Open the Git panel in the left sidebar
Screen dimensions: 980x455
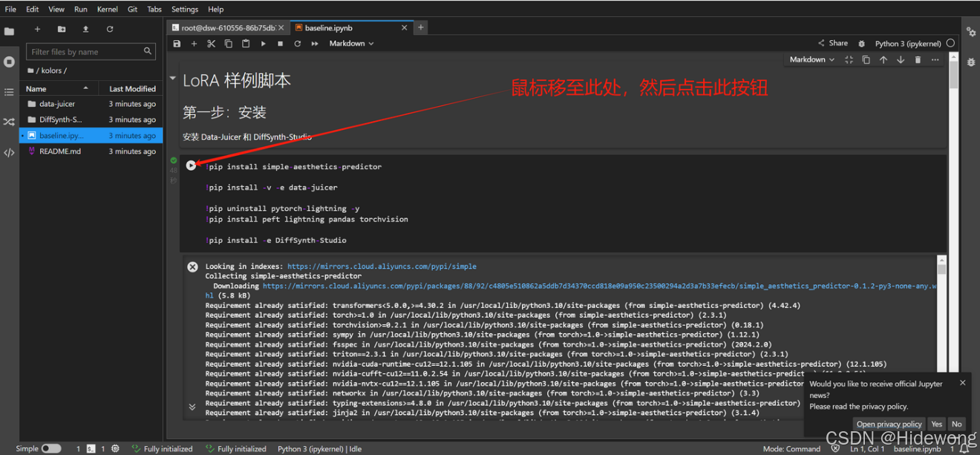[x=9, y=122]
